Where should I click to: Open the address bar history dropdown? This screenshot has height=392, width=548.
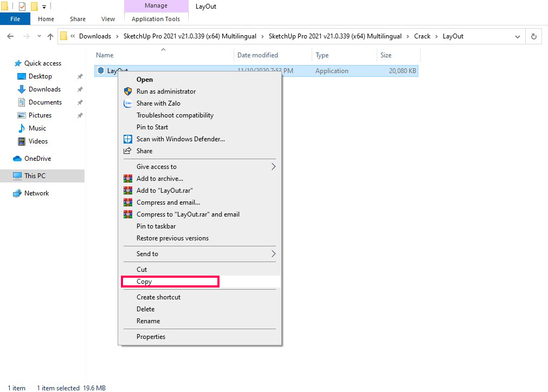518,37
